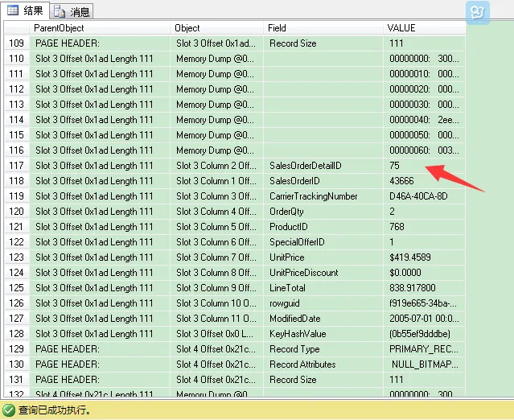Viewport: 514px width, 420px height.
Task: Click Slot 3 Column 2 Off... object cell
Action: [x=216, y=166]
